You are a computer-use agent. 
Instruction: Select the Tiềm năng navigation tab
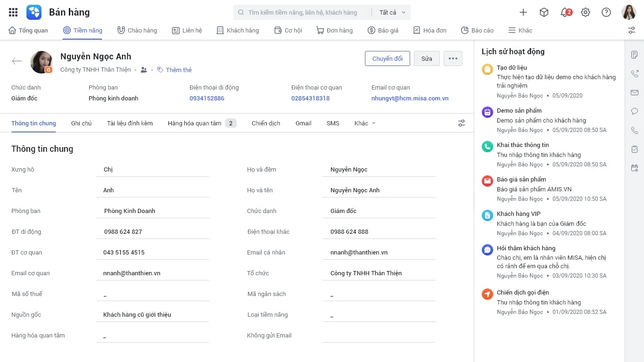(83, 30)
